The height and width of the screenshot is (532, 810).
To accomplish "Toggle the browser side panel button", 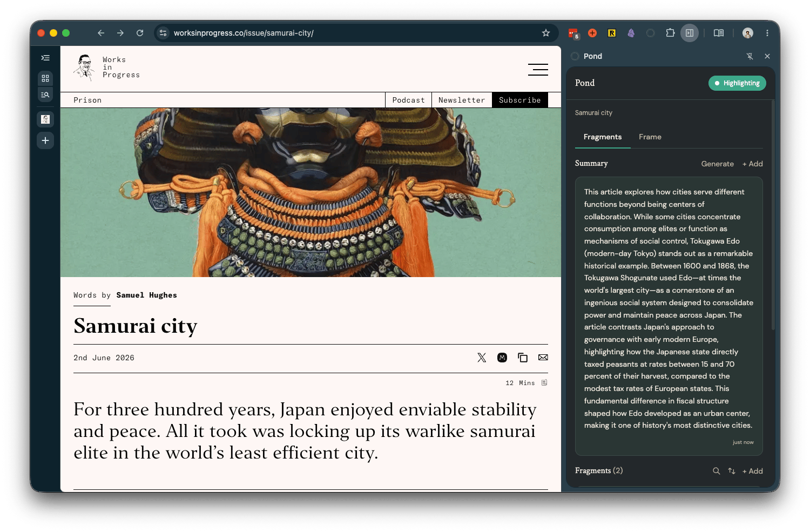I will click(690, 33).
